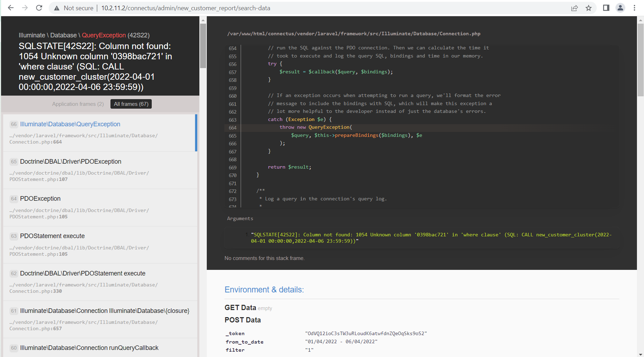
Task: Click the QueryException title in header
Action: [104, 35]
